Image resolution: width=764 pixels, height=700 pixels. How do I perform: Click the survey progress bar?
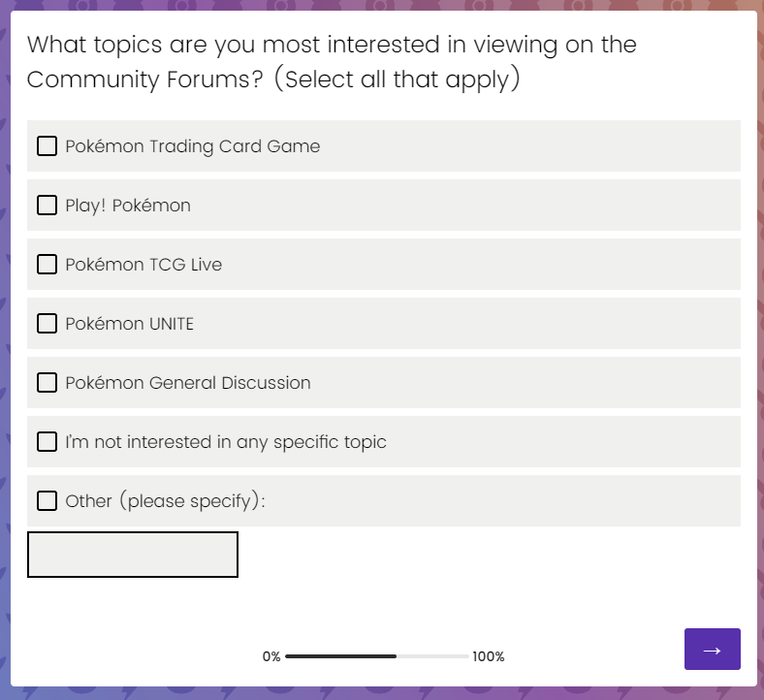click(x=376, y=656)
